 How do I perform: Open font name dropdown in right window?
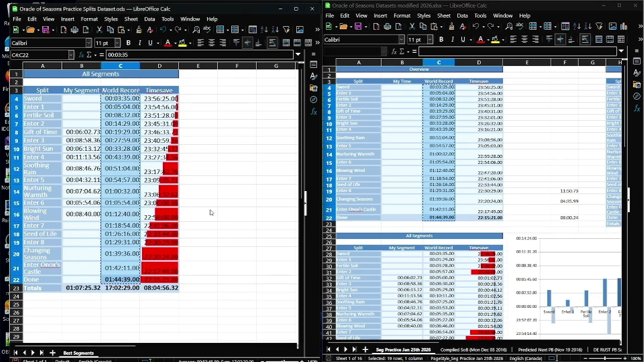pos(401,40)
